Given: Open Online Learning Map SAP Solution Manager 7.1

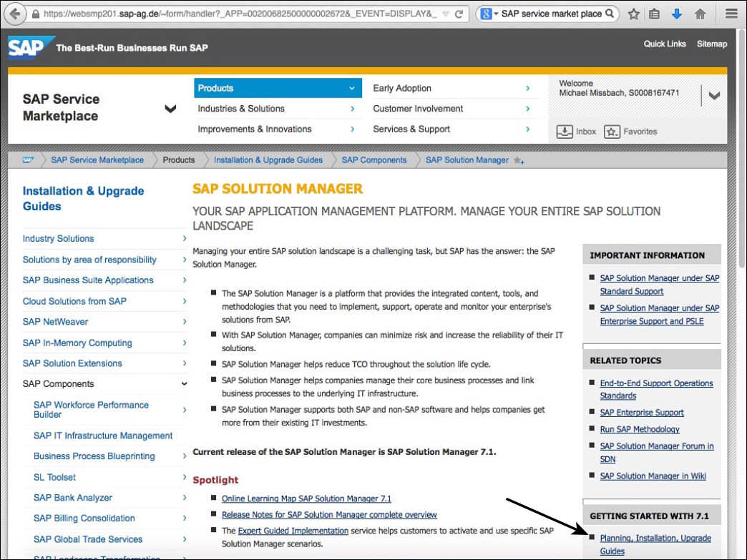Looking at the screenshot, I should pyautogui.click(x=306, y=498).
